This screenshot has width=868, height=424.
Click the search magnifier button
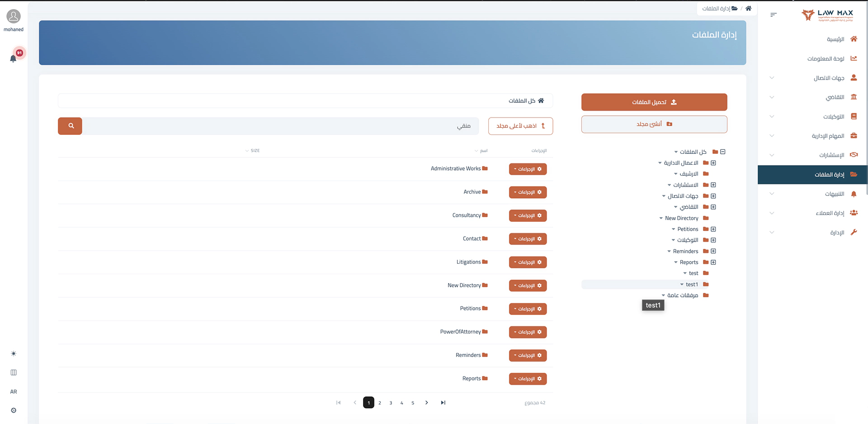70,126
